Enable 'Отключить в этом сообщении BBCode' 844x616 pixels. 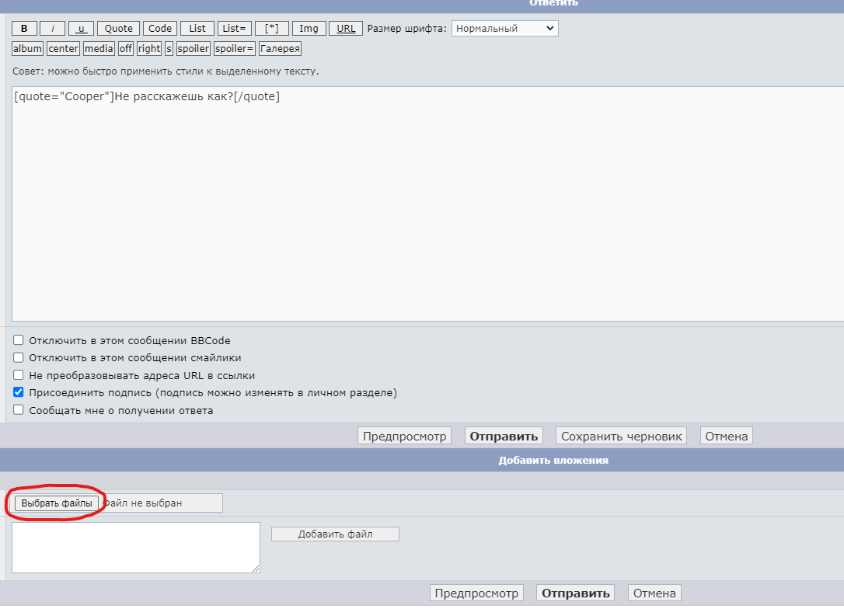18,340
